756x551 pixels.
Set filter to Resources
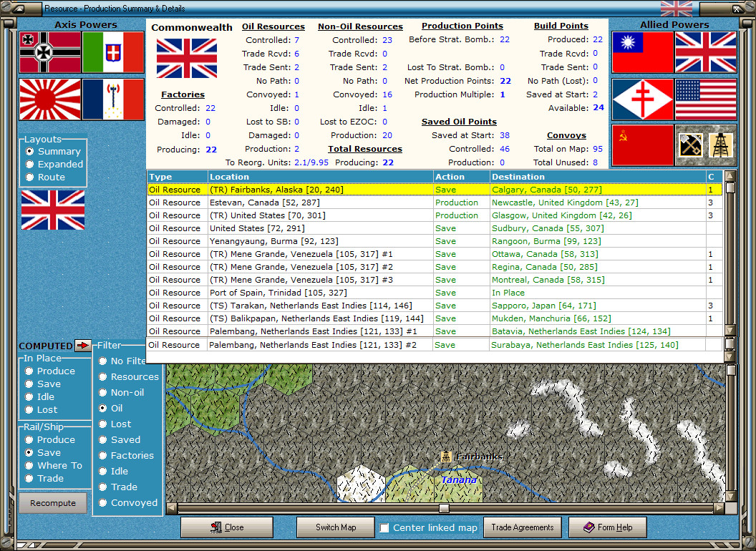pos(102,377)
